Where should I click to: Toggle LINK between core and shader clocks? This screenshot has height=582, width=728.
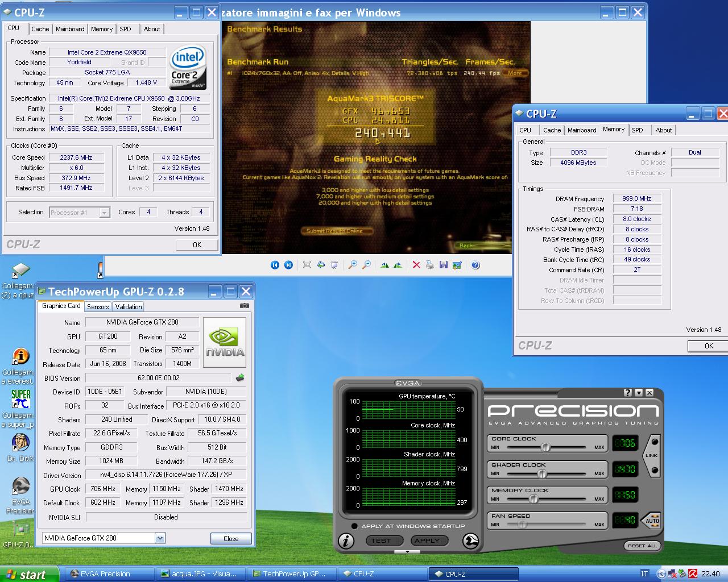pos(652,456)
